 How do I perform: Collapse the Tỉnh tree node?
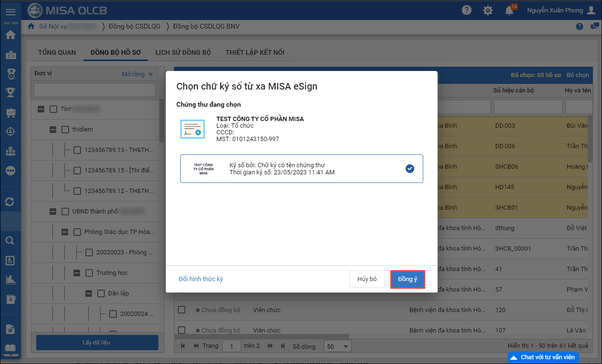pyautogui.click(x=41, y=109)
